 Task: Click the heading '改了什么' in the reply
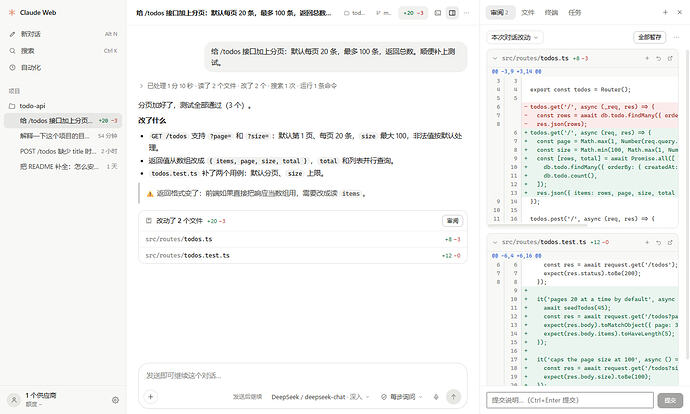[x=152, y=120]
